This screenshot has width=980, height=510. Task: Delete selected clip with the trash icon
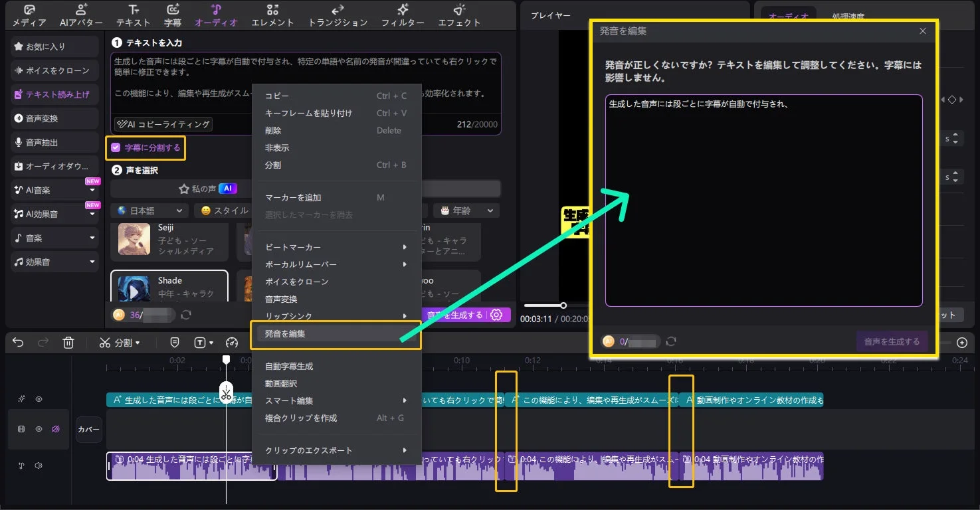point(68,343)
